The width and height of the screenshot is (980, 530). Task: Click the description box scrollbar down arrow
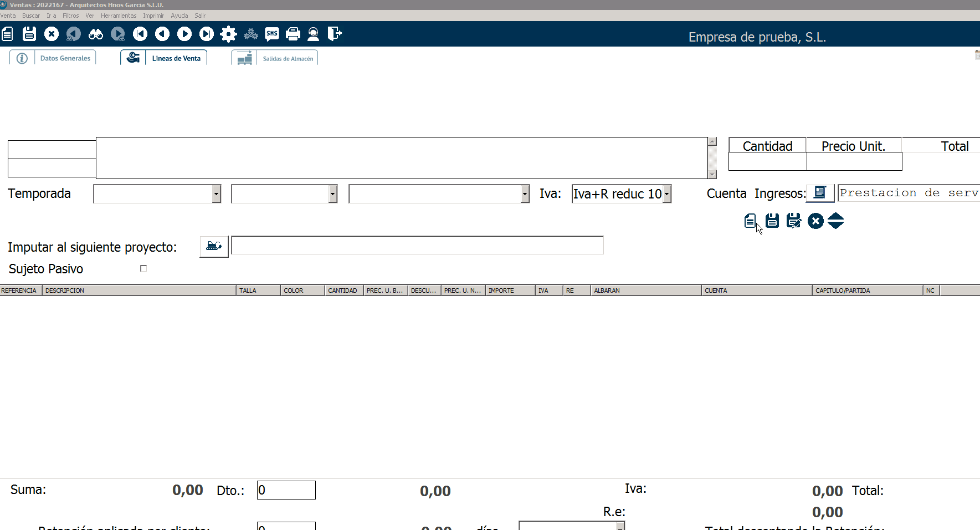(712, 175)
